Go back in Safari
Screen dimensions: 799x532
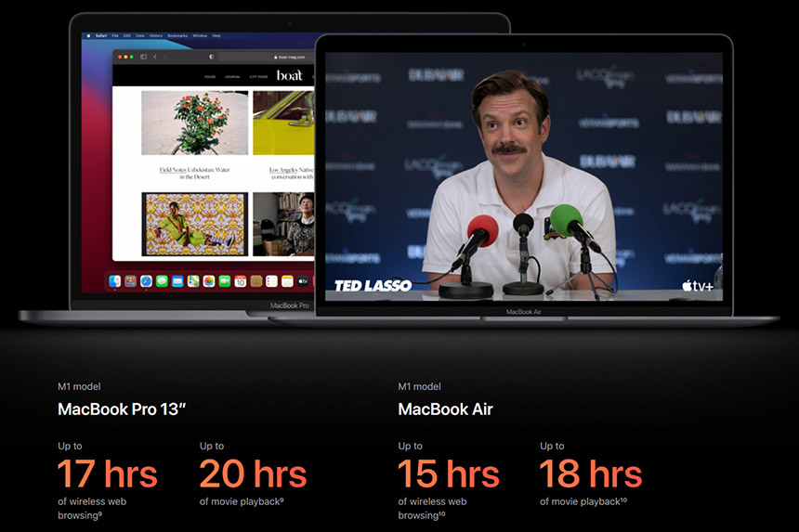click(155, 57)
